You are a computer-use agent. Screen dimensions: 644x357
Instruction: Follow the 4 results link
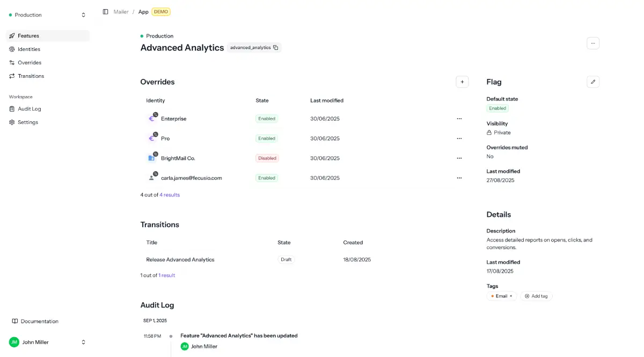pos(170,195)
